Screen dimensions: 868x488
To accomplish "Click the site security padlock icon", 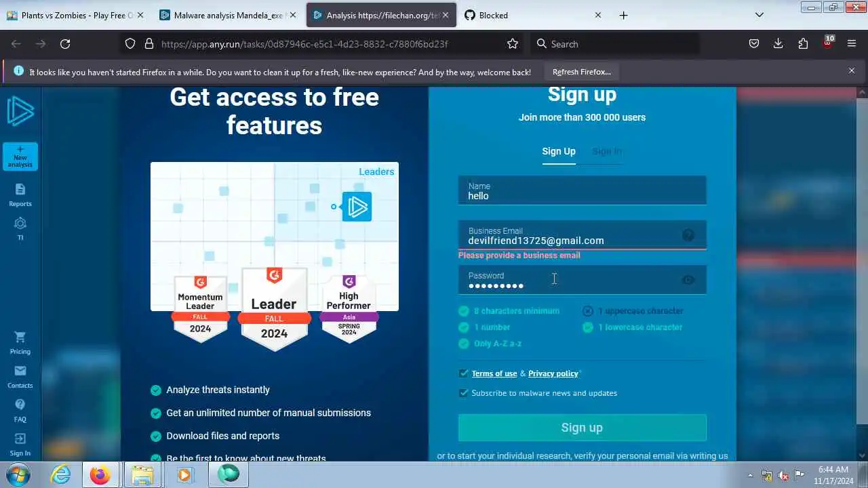I will coord(149,44).
